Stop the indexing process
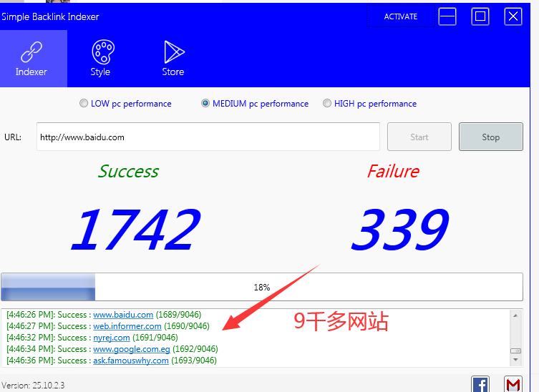The width and height of the screenshot is (539, 392). tap(491, 137)
